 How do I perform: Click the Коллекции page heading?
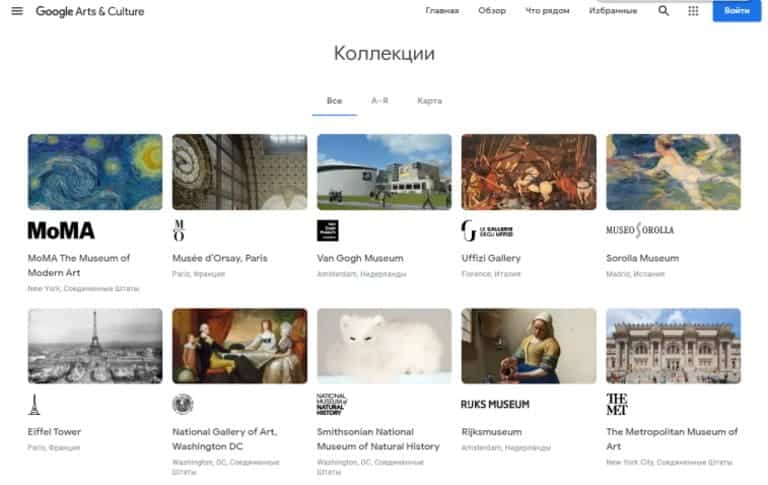[x=384, y=53]
